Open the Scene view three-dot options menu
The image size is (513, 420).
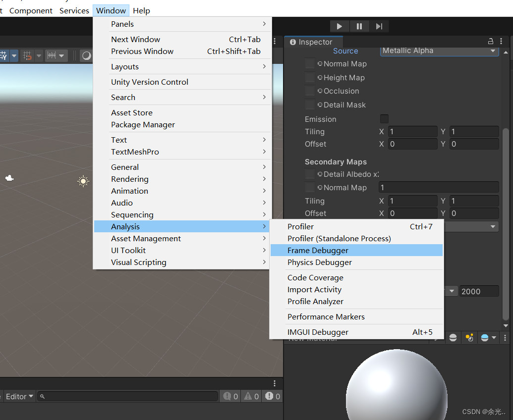tap(275, 42)
